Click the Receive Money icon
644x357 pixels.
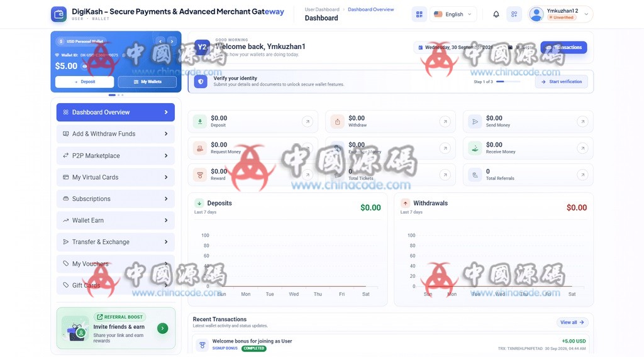coord(475,148)
